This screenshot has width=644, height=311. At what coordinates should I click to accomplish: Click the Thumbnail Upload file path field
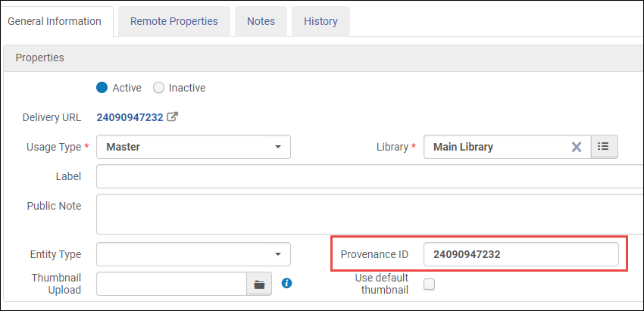click(172, 285)
